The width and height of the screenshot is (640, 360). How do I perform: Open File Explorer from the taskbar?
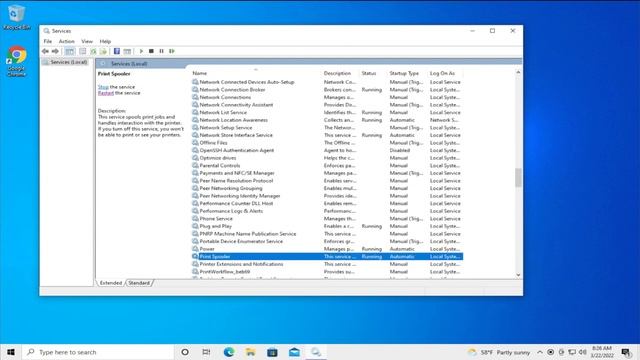point(250,352)
